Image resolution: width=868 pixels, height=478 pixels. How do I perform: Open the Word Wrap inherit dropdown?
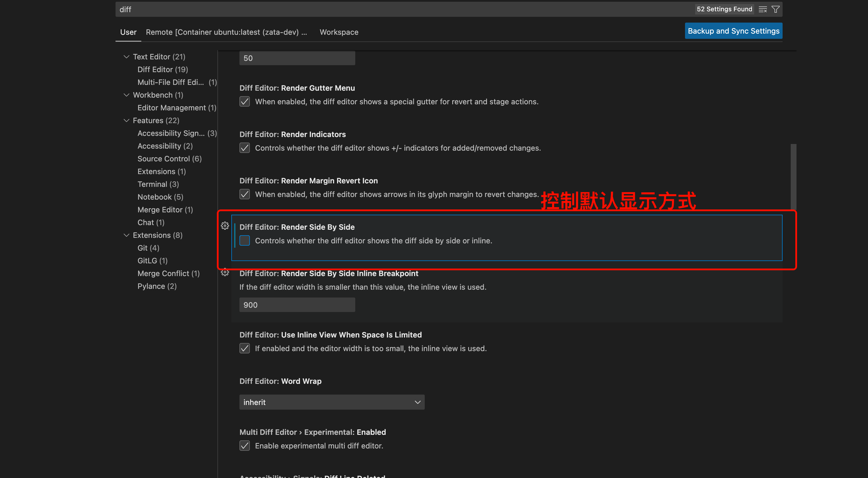332,402
